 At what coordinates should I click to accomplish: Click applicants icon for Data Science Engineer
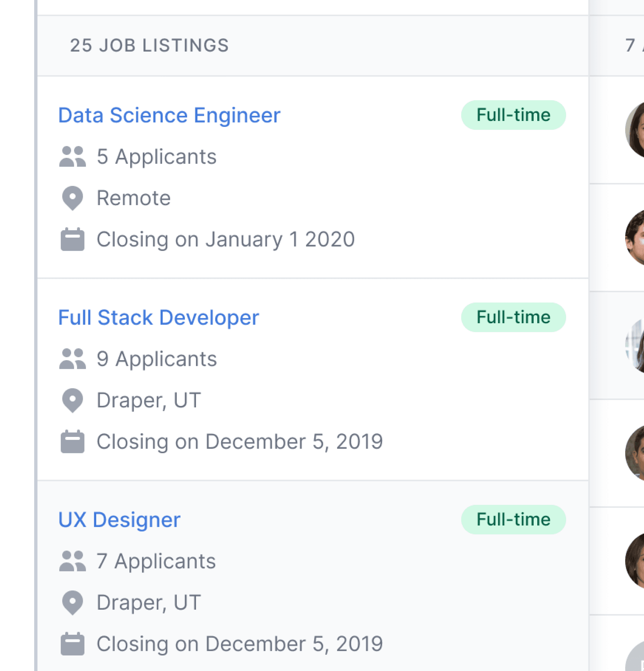tap(72, 157)
